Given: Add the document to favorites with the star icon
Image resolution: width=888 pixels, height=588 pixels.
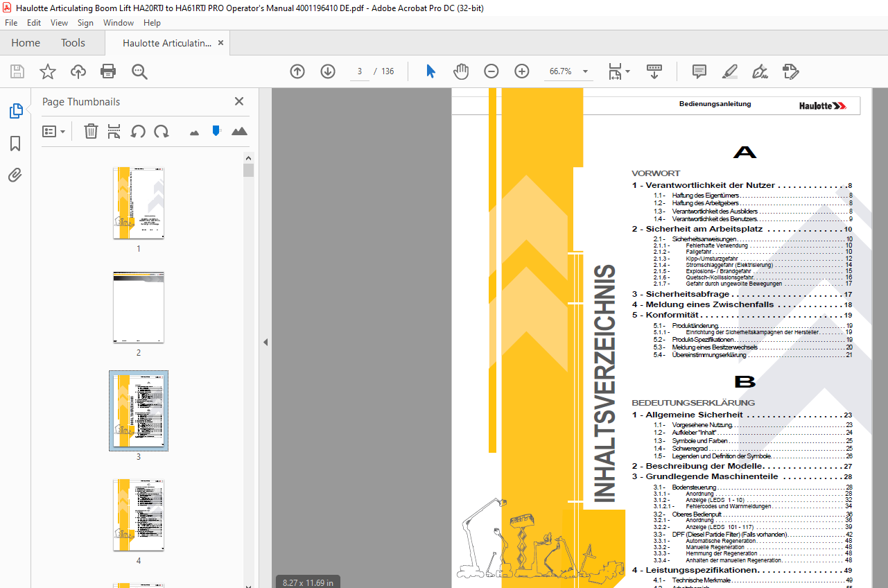Looking at the screenshot, I should [x=47, y=71].
